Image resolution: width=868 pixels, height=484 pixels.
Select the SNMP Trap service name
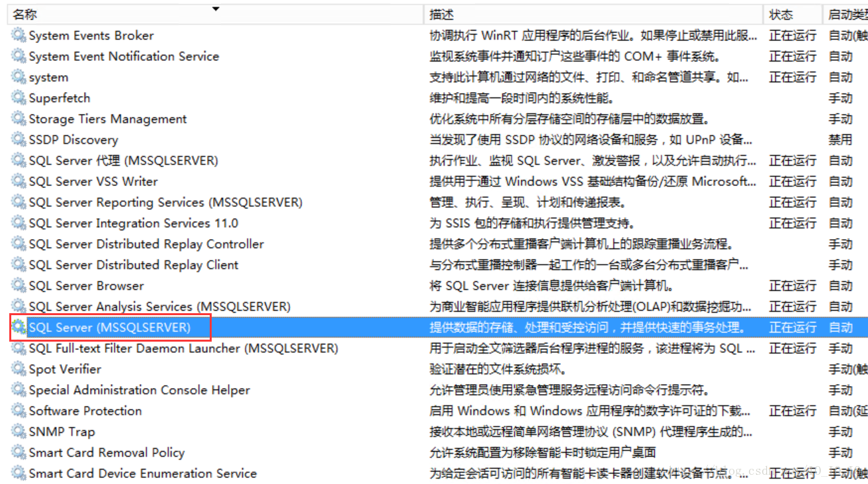(62, 432)
